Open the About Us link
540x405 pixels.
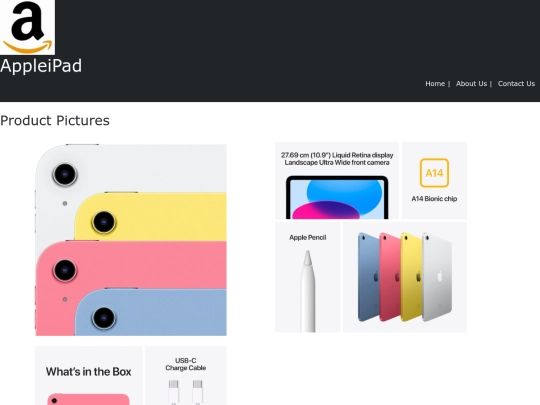click(x=471, y=84)
